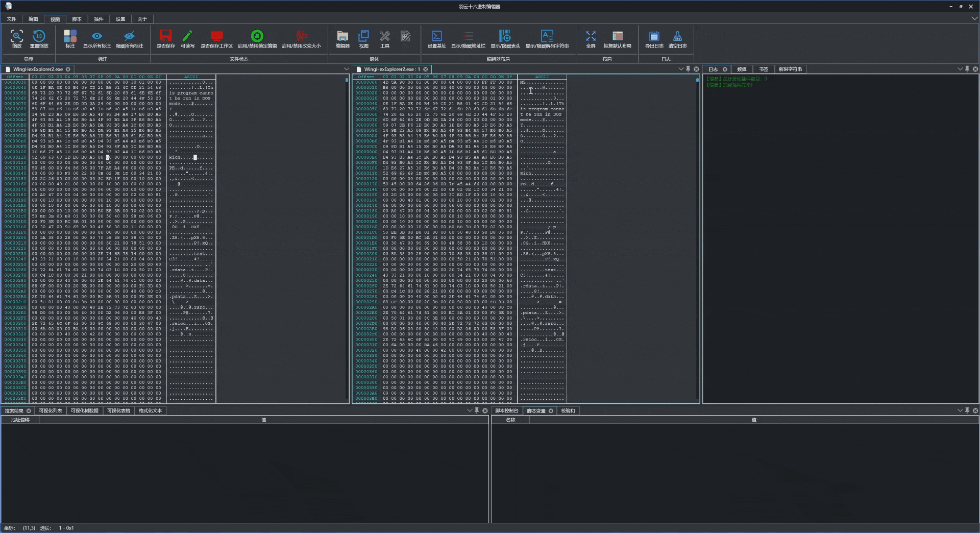
Task: Open the 视图 windows dropdown icon
Action: point(363,36)
